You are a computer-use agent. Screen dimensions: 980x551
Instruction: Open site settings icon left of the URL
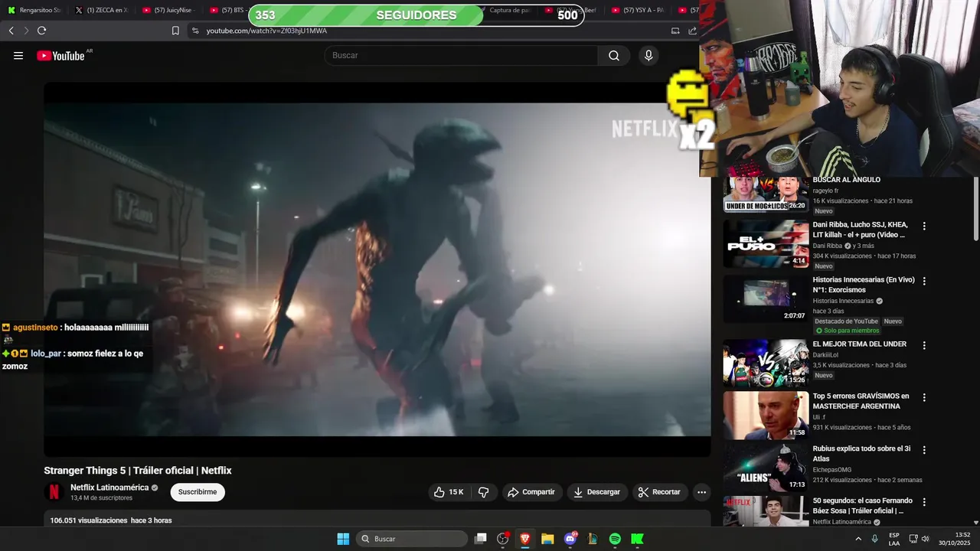coord(195,31)
